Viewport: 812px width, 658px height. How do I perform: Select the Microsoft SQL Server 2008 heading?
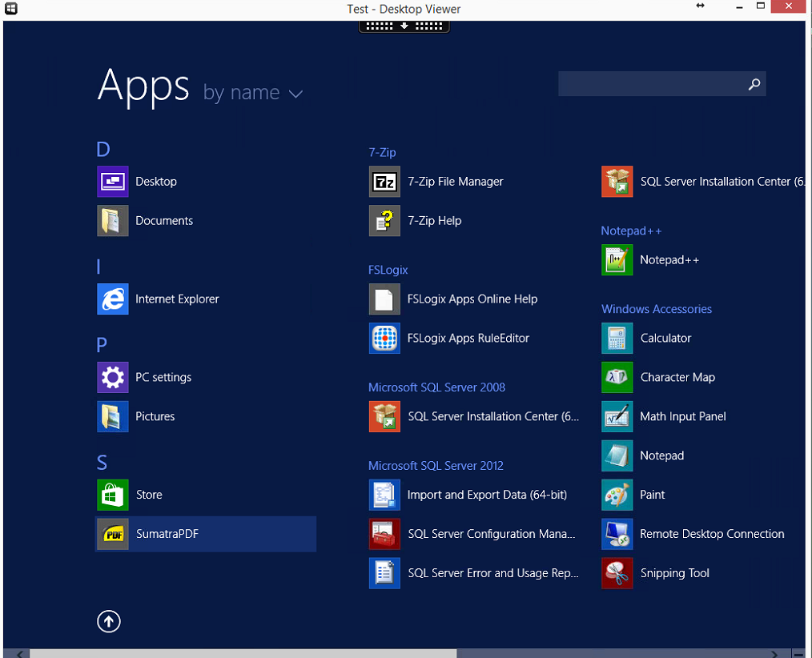point(436,387)
